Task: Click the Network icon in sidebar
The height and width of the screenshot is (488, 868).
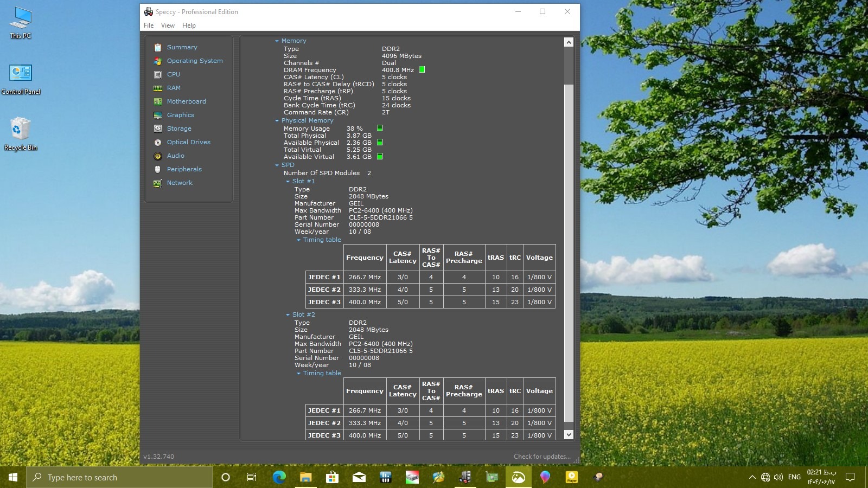Action: (x=158, y=183)
